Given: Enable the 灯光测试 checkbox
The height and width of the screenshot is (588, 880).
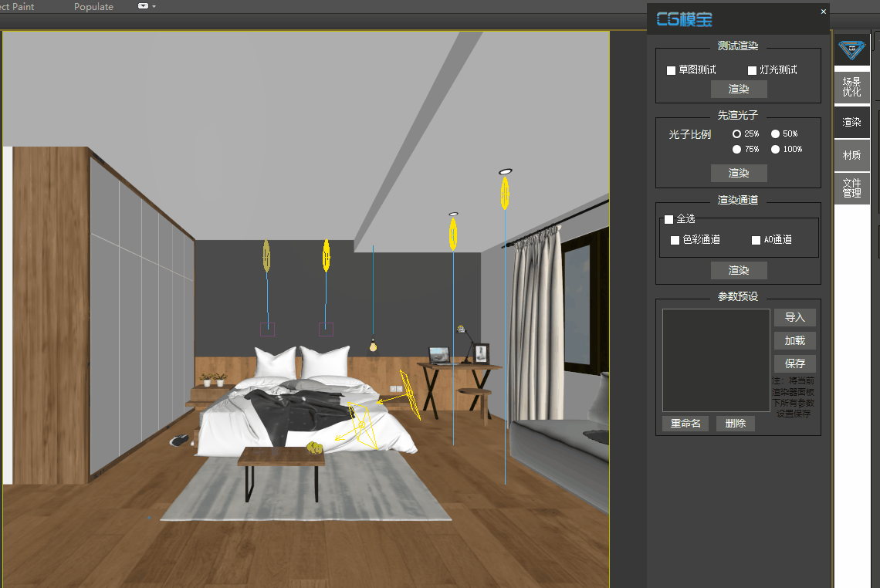Looking at the screenshot, I should pos(752,69).
